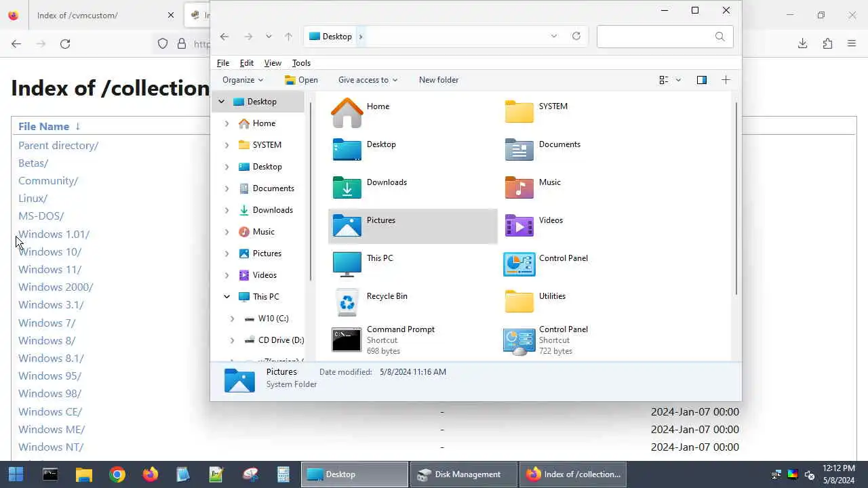Click the Open button in Explorer toolbar
The image size is (868, 488).
(301, 80)
